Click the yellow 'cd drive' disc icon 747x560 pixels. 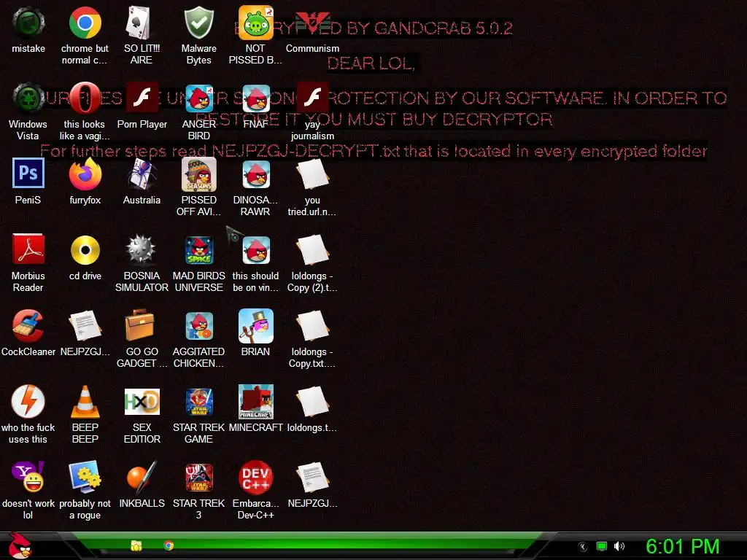85,249
